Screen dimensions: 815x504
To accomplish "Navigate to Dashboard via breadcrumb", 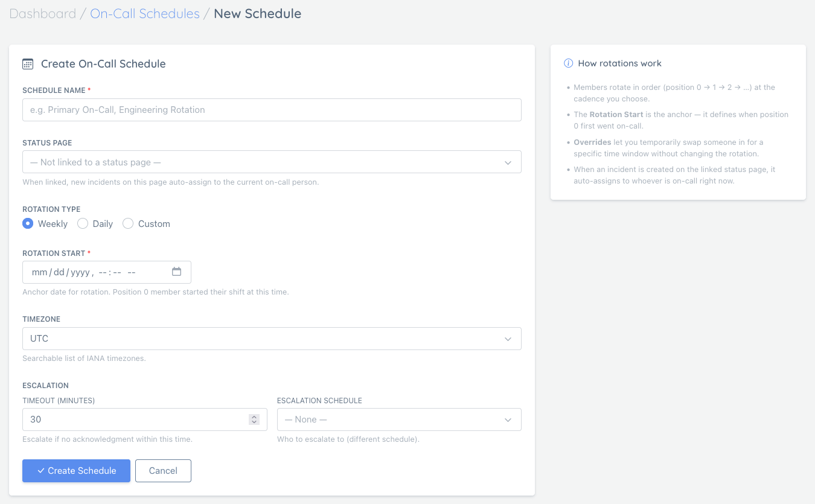I will (x=43, y=13).
